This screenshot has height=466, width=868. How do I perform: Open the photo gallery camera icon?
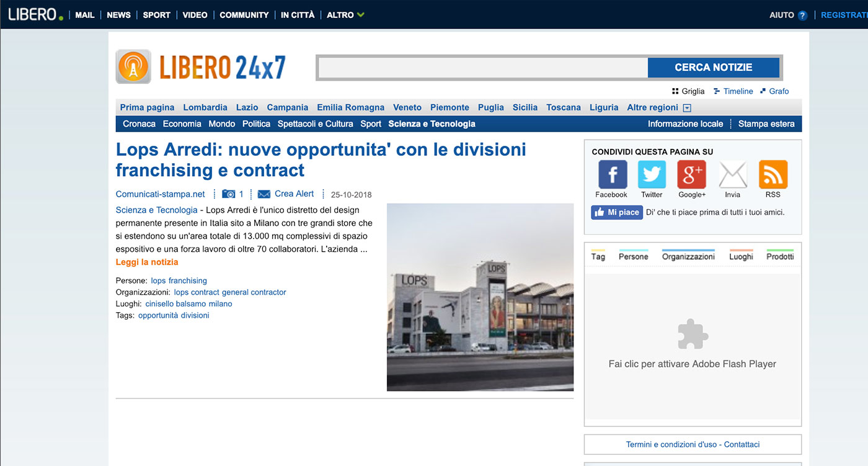point(228,194)
